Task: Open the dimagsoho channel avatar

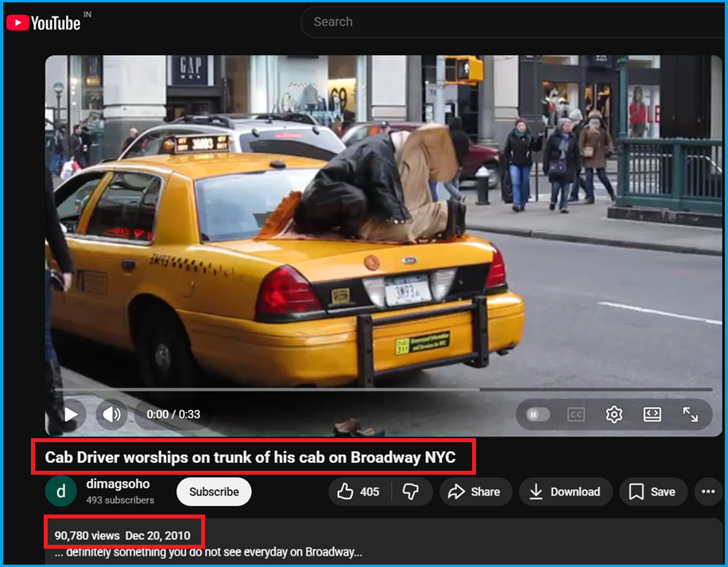Action: click(60, 491)
